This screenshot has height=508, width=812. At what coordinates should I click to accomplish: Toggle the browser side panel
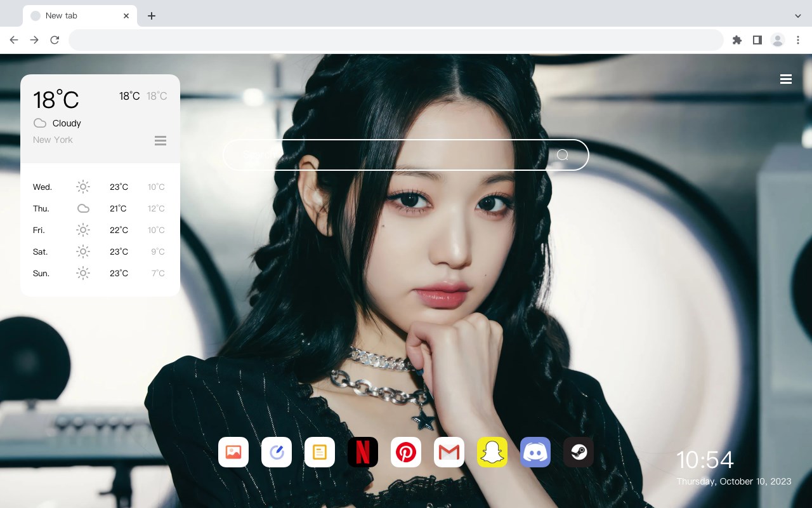[757, 40]
